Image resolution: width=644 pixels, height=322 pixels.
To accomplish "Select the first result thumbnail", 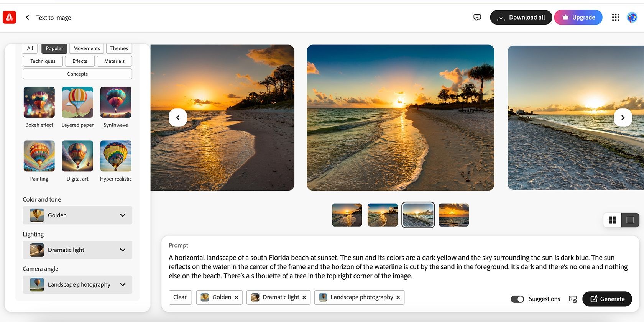I will 347,215.
